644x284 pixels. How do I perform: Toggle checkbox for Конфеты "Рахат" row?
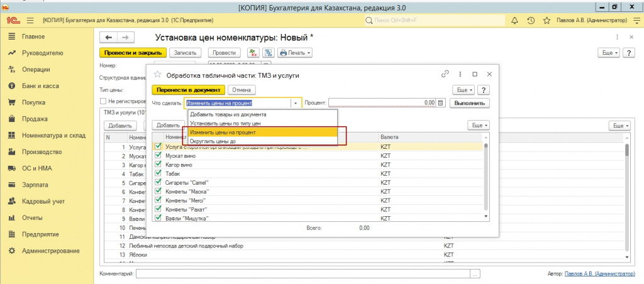click(158, 209)
